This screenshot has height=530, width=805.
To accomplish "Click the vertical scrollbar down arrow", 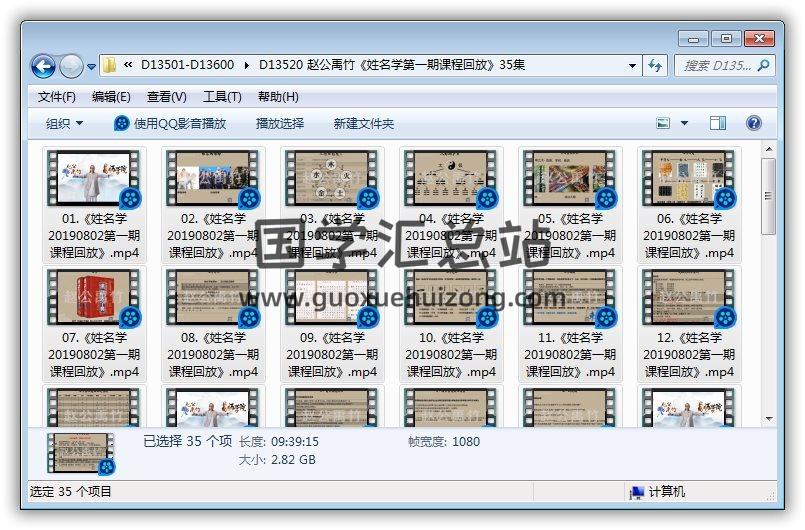I will [x=768, y=419].
